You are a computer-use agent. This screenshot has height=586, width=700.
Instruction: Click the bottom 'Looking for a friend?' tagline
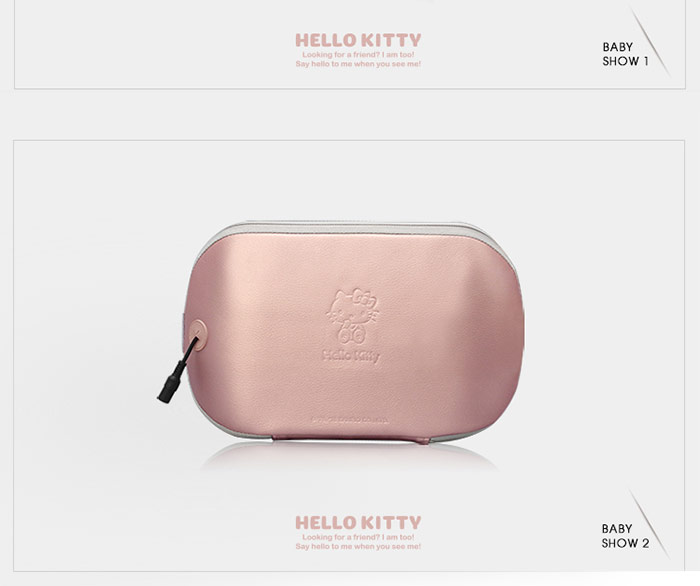(358, 537)
